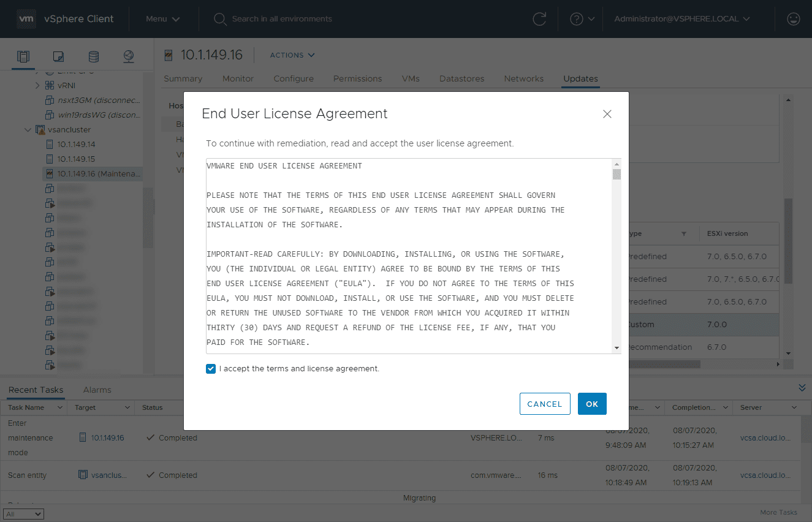Click the refresh icon in the header

pyautogui.click(x=539, y=18)
